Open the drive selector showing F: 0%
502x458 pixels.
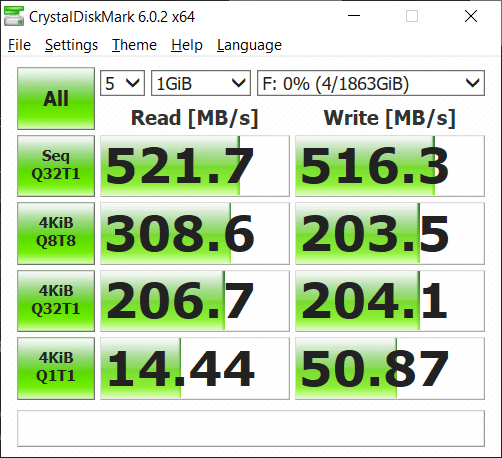pyautogui.click(x=371, y=83)
